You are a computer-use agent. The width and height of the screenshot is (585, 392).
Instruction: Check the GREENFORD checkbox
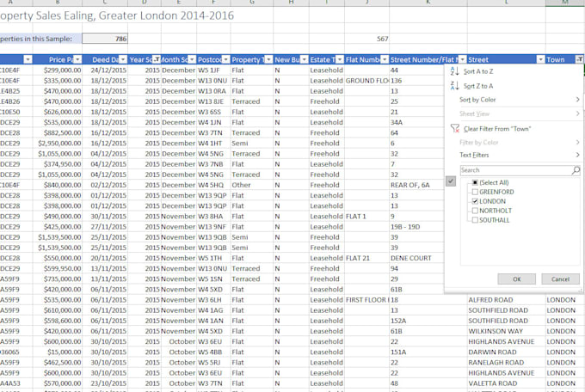(x=475, y=192)
